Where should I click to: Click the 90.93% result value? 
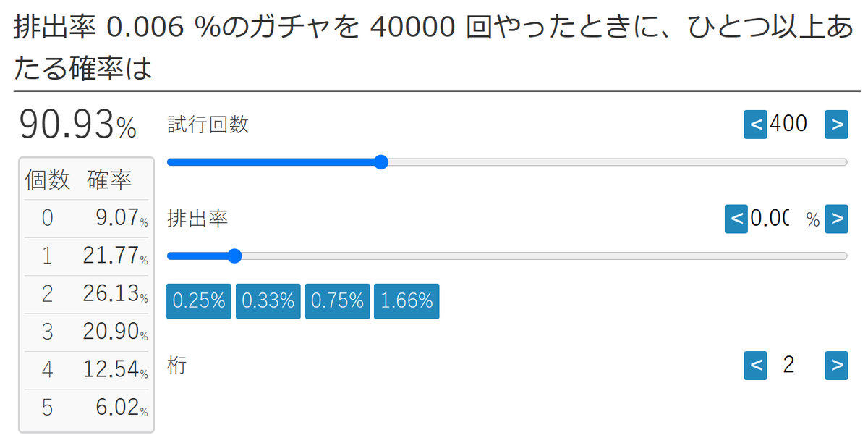[x=77, y=125]
